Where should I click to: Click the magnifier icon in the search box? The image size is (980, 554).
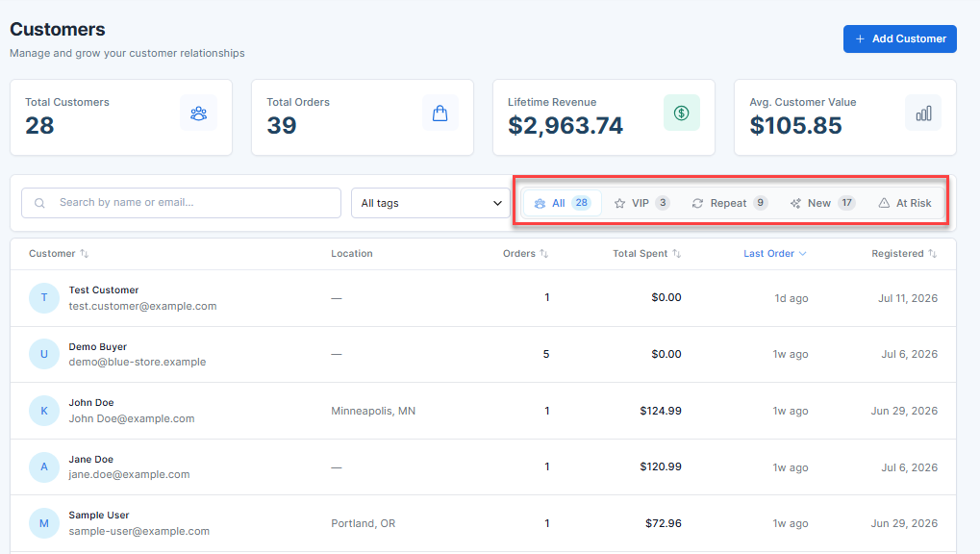[39, 203]
